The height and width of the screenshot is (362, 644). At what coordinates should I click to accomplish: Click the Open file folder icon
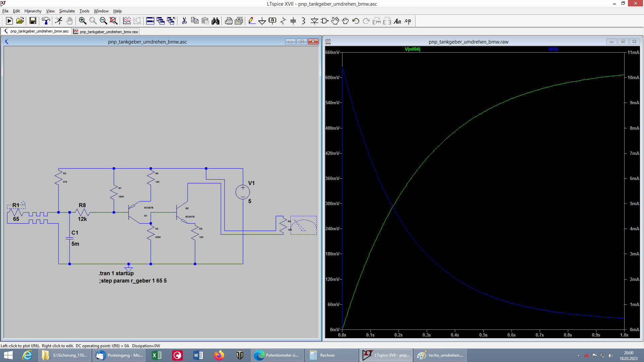click(20, 21)
